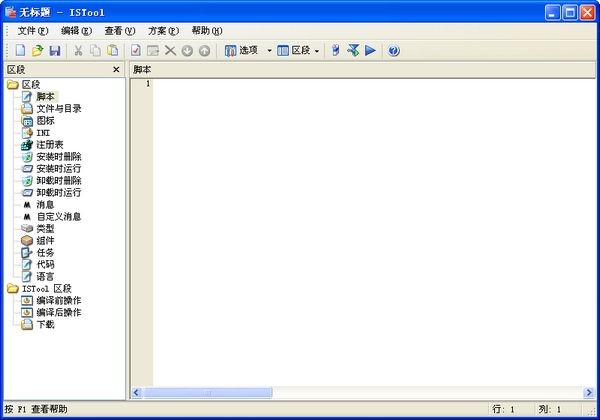Image resolution: width=600 pixels, height=420 pixels.
Task: Move item up with the up arrow icon
Action: pos(205,50)
